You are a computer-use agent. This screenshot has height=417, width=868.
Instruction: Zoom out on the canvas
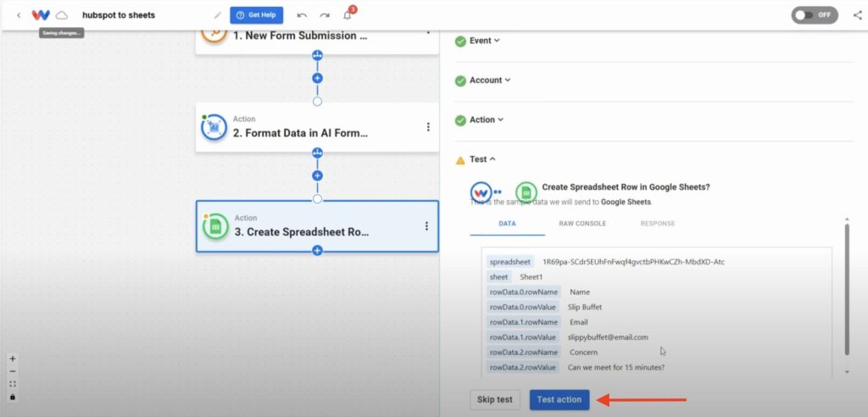tap(13, 371)
